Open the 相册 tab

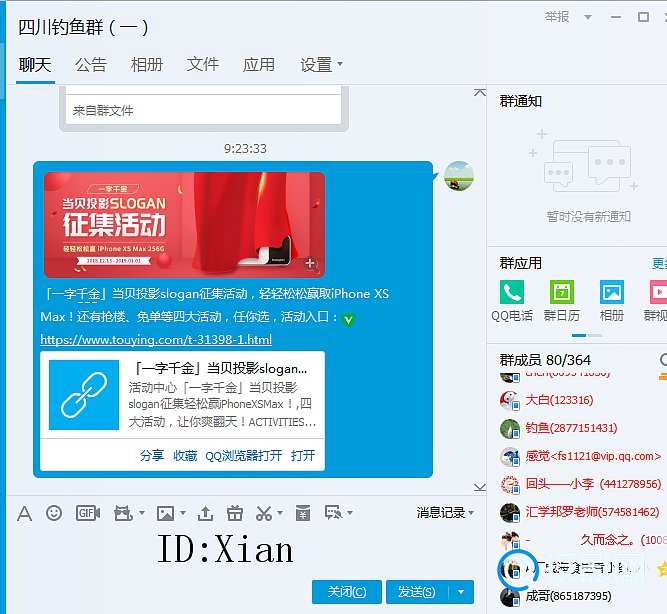pos(147,65)
